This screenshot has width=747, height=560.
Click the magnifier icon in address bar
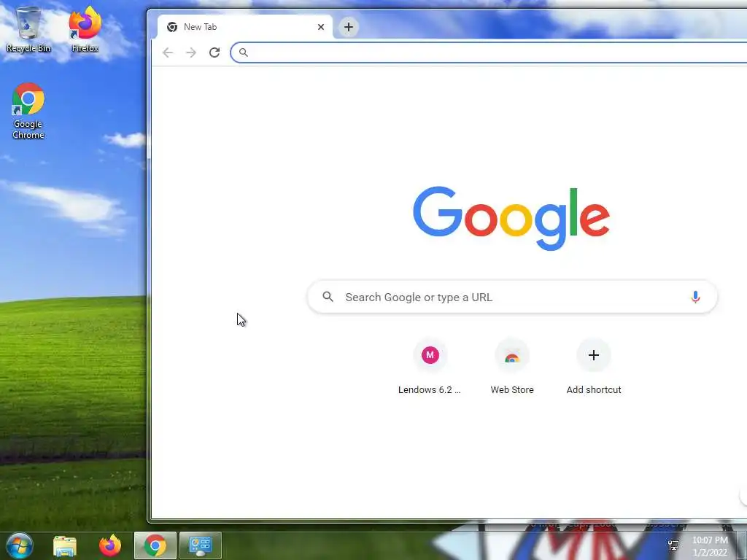click(x=244, y=52)
